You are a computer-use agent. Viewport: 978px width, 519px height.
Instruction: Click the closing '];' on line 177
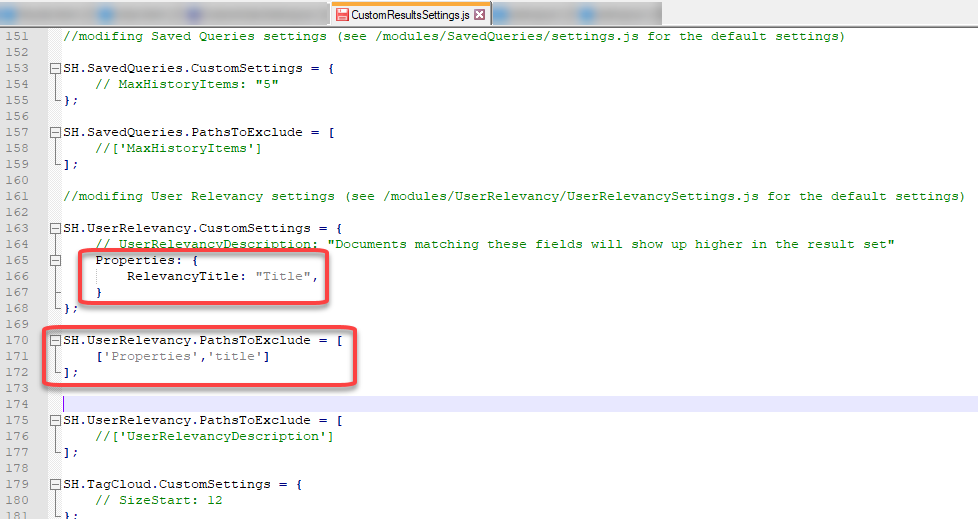tap(70, 452)
